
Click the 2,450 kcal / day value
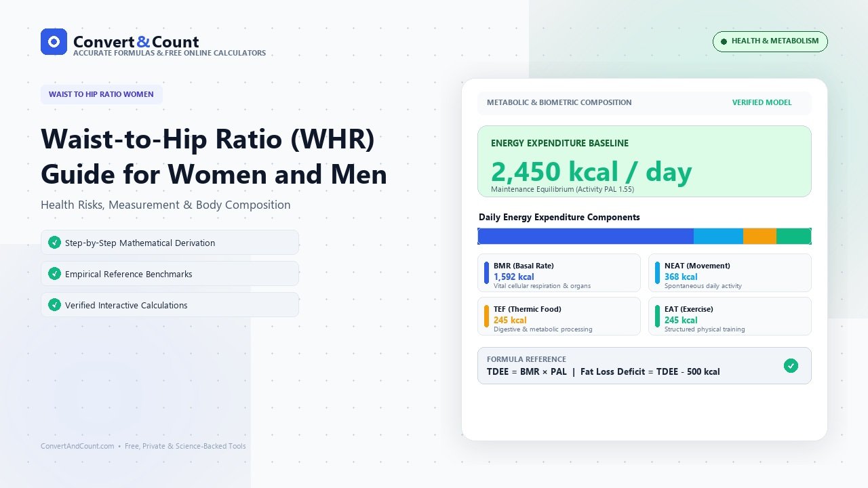click(x=591, y=171)
